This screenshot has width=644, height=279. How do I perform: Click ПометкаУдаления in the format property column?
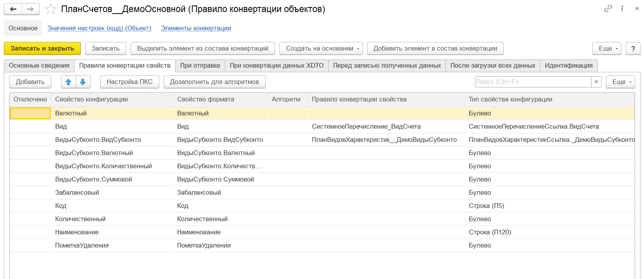coord(220,245)
